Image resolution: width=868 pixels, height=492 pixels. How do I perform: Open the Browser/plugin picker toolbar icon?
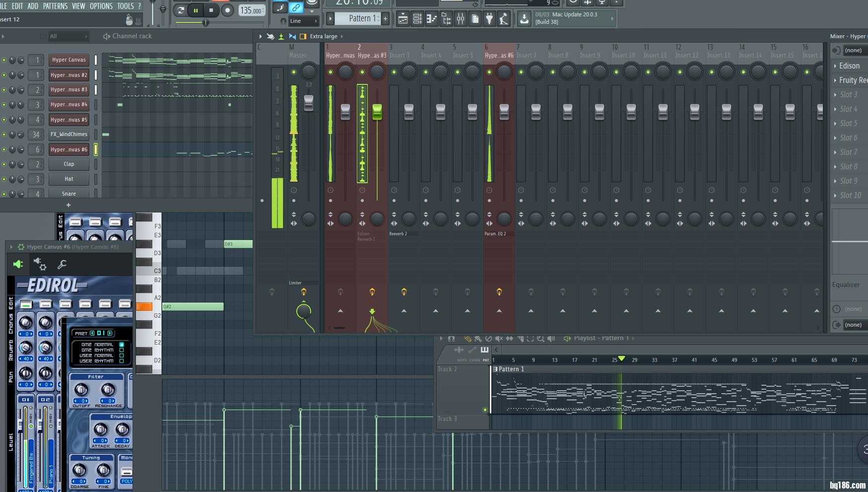pos(446,19)
